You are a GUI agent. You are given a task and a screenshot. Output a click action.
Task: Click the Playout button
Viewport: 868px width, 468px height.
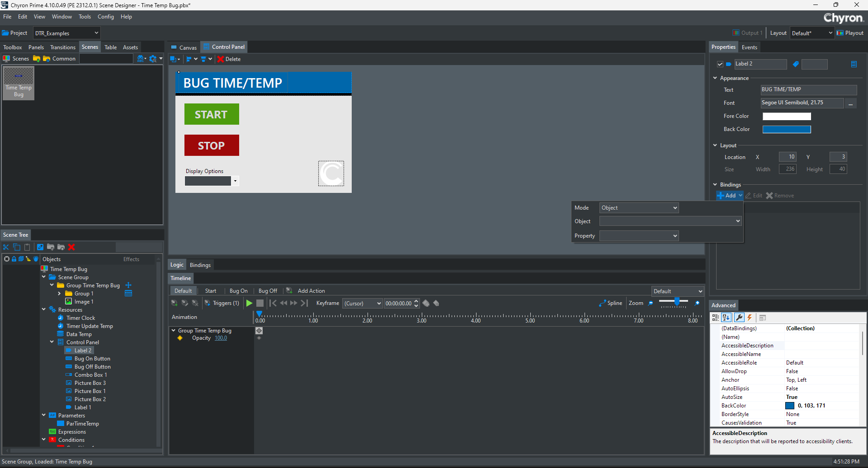850,33
